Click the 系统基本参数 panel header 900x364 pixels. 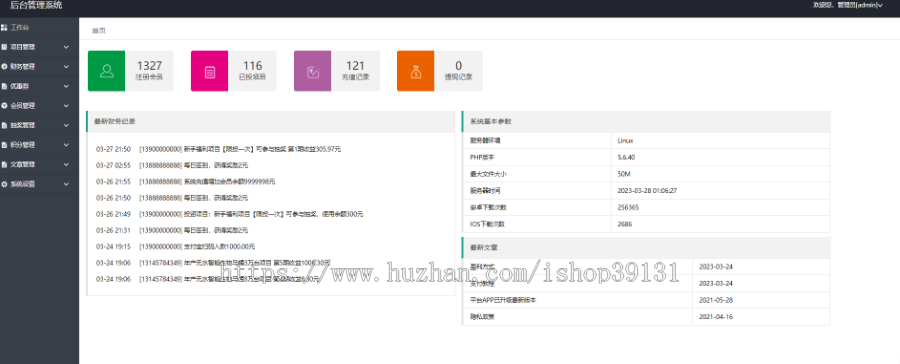(646, 122)
